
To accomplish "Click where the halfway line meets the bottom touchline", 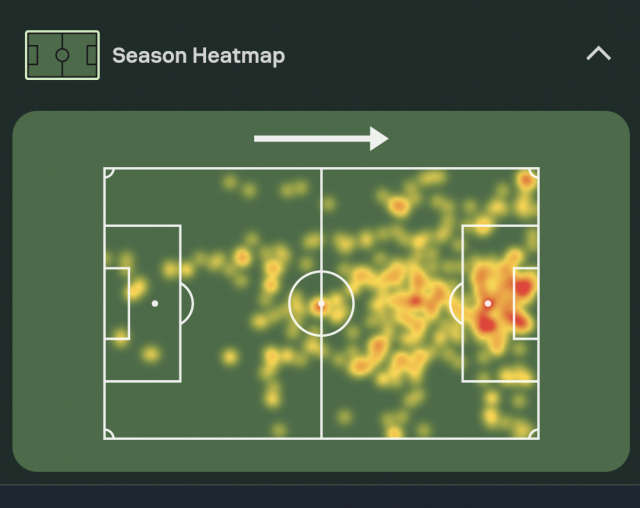I will tap(321, 438).
